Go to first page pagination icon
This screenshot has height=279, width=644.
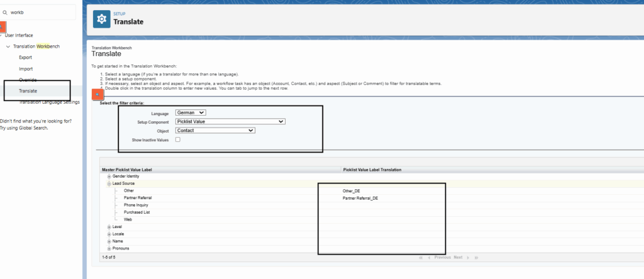(x=421, y=258)
